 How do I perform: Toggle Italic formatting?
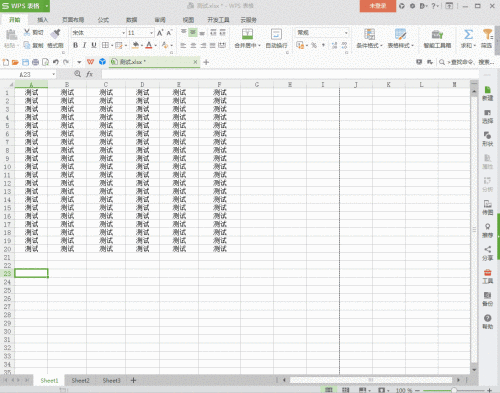[x=84, y=45]
